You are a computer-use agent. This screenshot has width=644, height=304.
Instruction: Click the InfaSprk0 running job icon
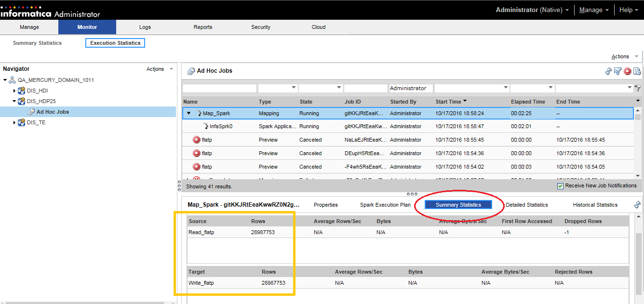tap(205, 126)
